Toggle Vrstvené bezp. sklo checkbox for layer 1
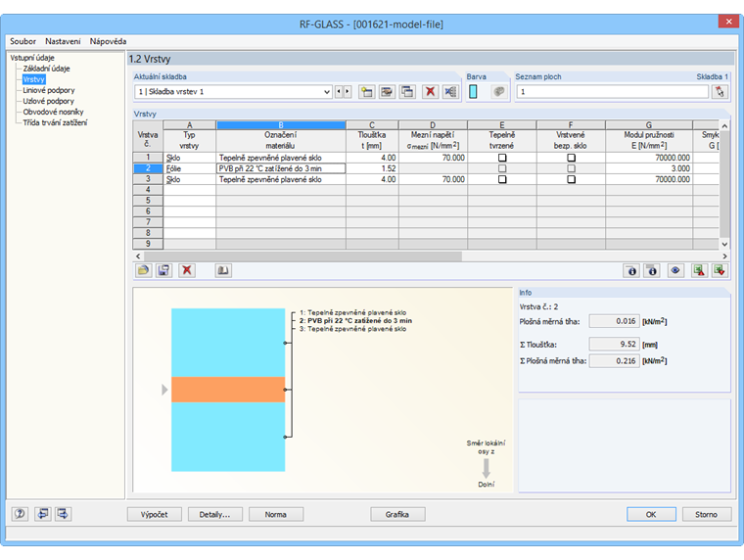This screenshot has height=560, width=744. [572, 158]
